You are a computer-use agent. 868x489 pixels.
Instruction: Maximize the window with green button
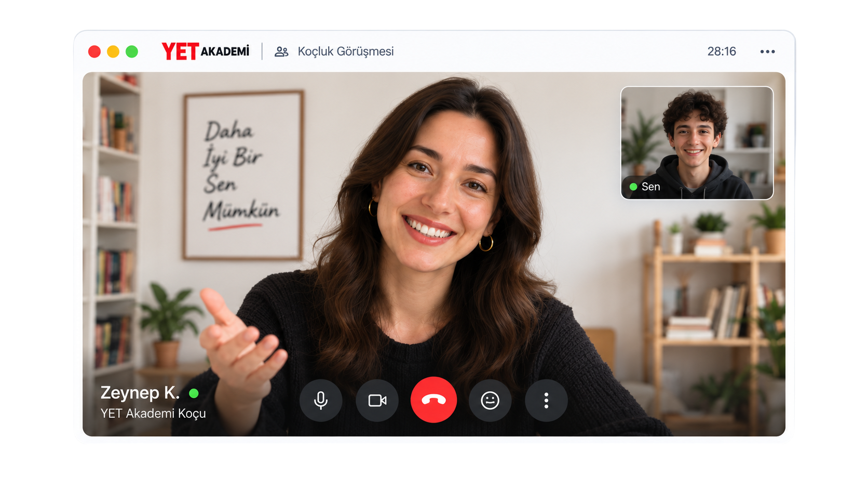point(132,51)
